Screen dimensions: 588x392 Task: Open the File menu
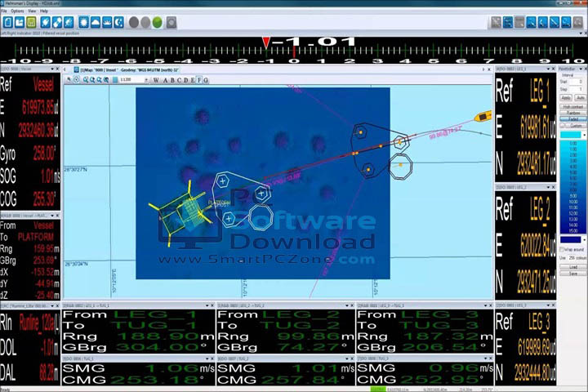4,11
